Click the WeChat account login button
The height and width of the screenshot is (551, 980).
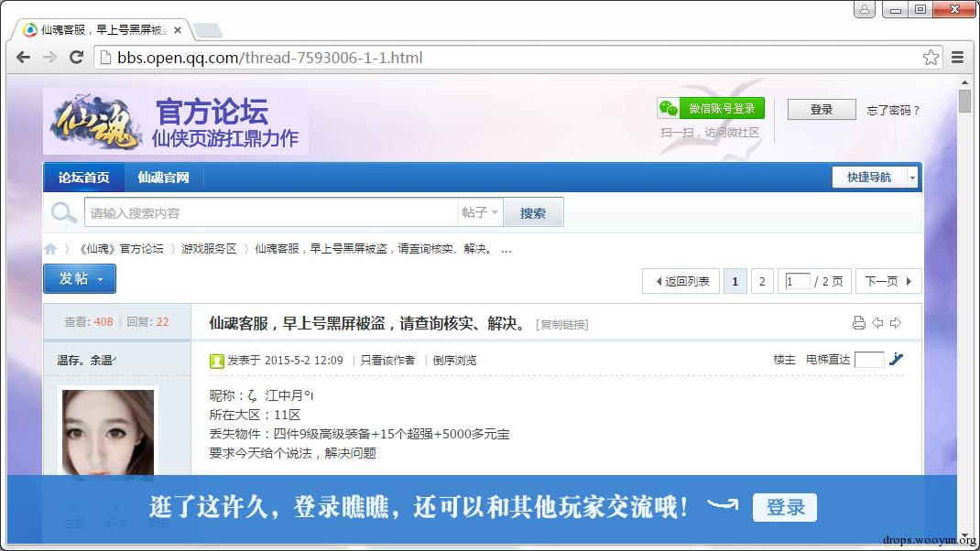[711, 109]
